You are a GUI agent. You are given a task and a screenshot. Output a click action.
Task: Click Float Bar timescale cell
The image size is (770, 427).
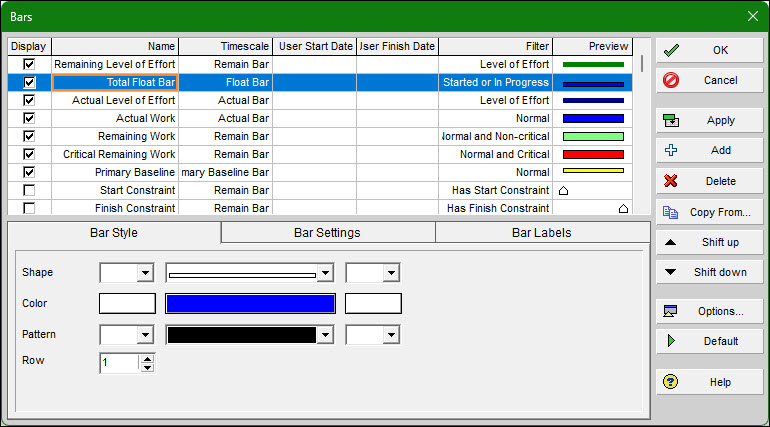(x=225, y=82)
